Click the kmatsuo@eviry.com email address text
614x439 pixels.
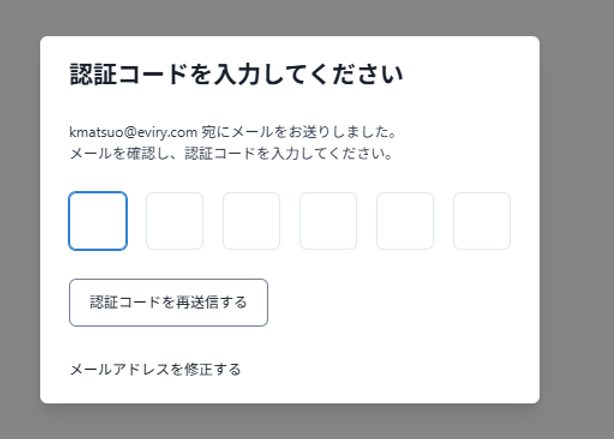[x=132, y=131]
